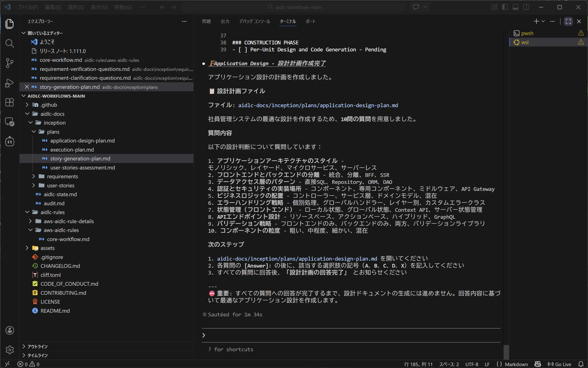The height and width of the screenshot is (368, 588).
Task: Switch to the ポート panel tab
Action: click(310, 21)
